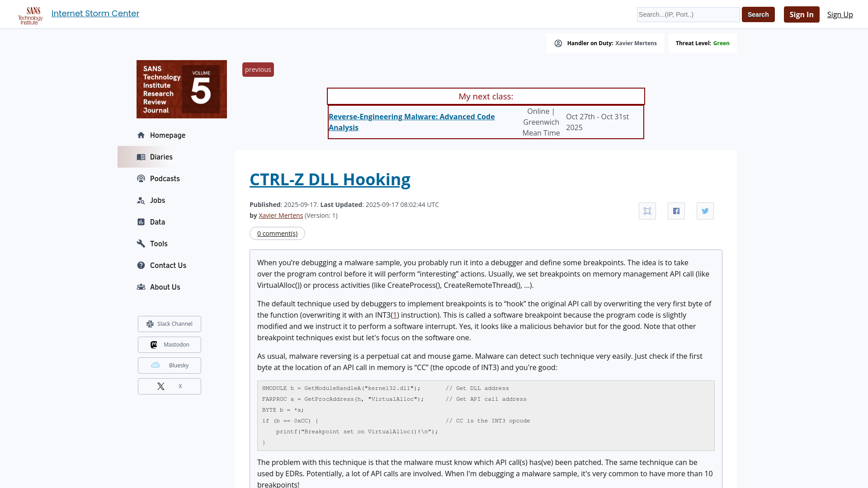Open the Sign Up link
Viewport: 868px width, 488px height.
(x=840, y=14)
